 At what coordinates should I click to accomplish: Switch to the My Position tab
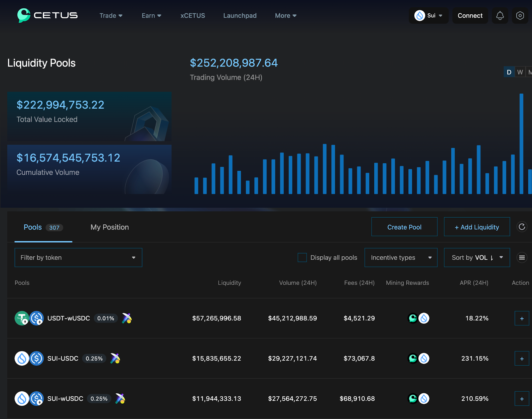(109, 227)
